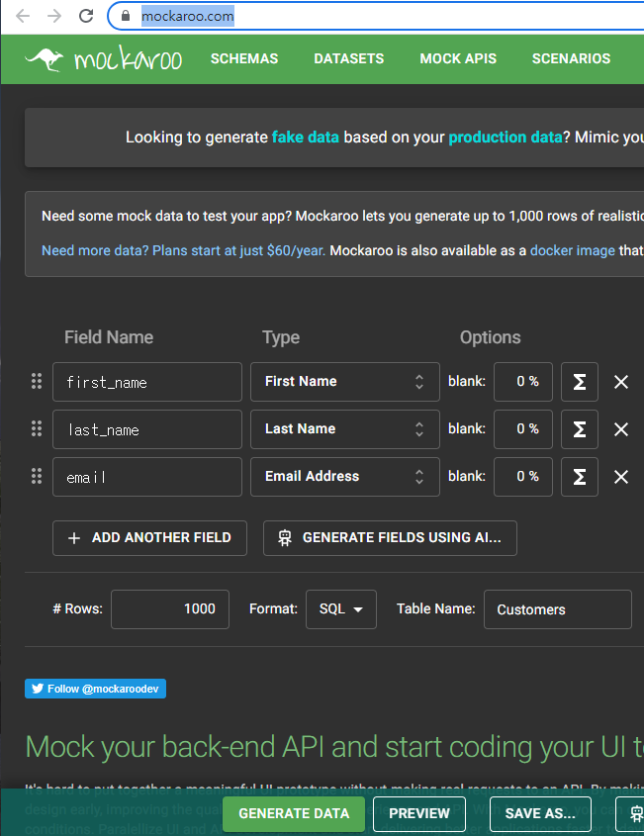Click the browser forward arrow
This screenshot has height=836, width=644.
[x=53, y=16]
